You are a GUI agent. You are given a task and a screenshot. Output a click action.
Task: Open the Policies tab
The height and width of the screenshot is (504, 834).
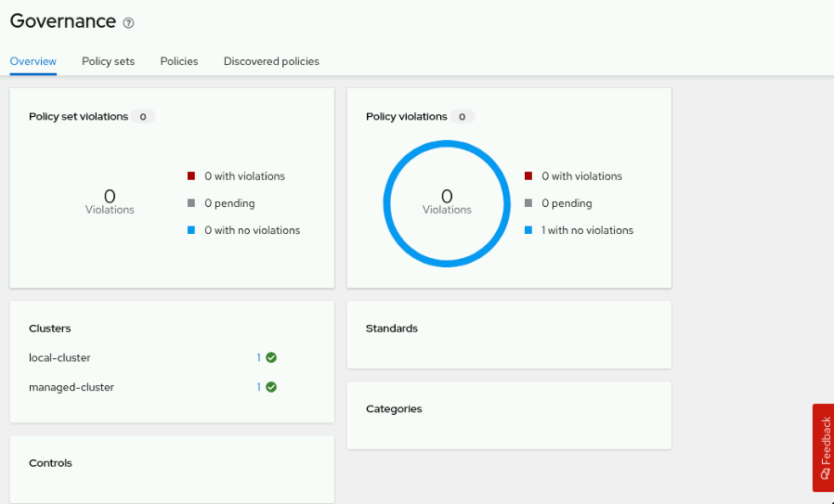tap(179, 61)
